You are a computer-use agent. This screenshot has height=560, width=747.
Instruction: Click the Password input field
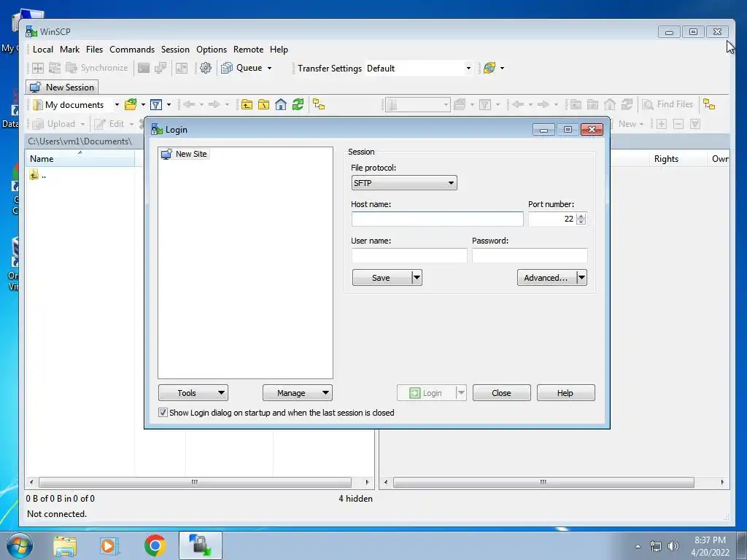tap(530, 255)
